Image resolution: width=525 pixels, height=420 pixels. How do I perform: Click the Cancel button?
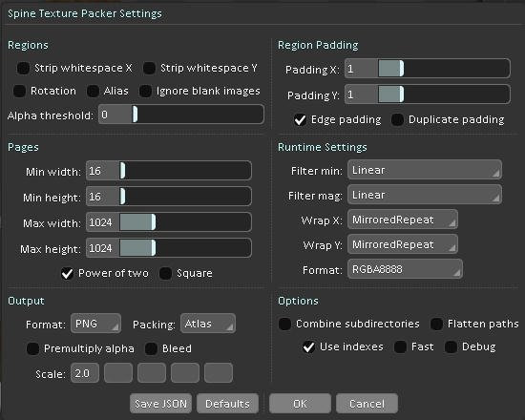tap(367, 404)
